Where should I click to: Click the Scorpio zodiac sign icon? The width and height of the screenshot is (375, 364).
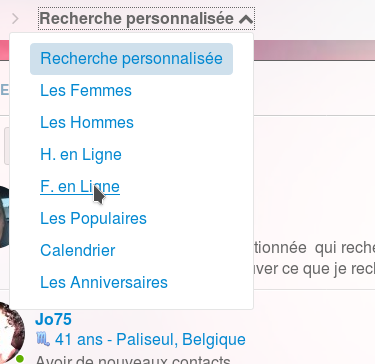click(43, 340)
